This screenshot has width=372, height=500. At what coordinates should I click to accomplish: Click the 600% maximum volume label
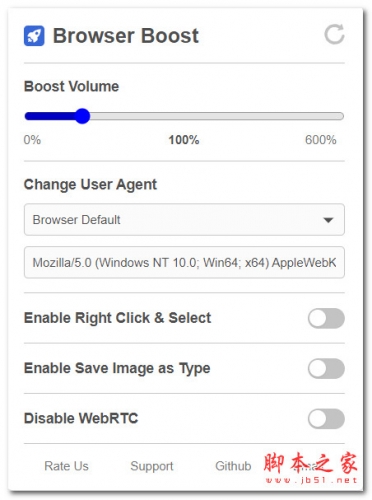pyautogui.click(x=321, y=140)
